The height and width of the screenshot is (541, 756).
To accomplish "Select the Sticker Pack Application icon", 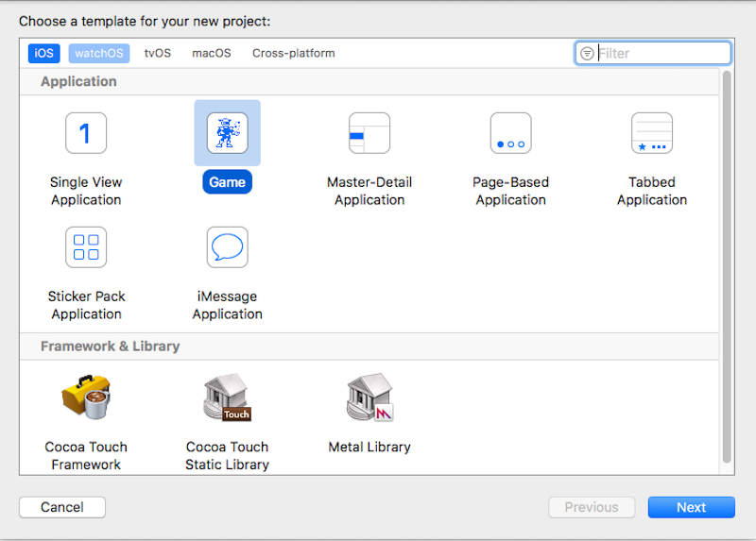I will coord(86,247).
